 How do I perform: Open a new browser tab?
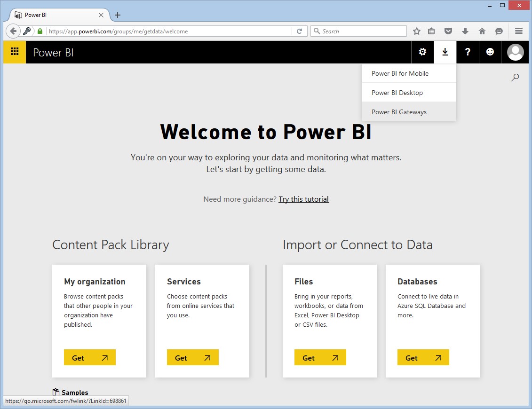[118, 15]
